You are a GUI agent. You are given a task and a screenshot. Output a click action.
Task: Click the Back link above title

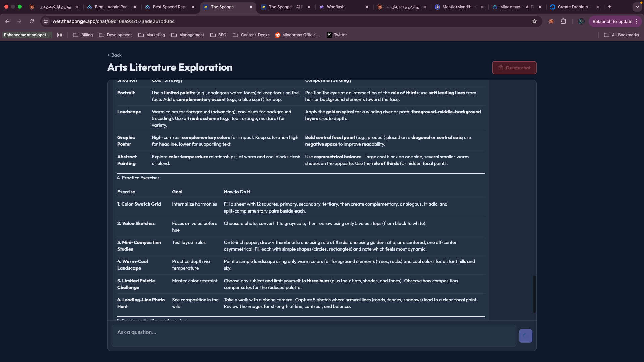pos(114,55)
